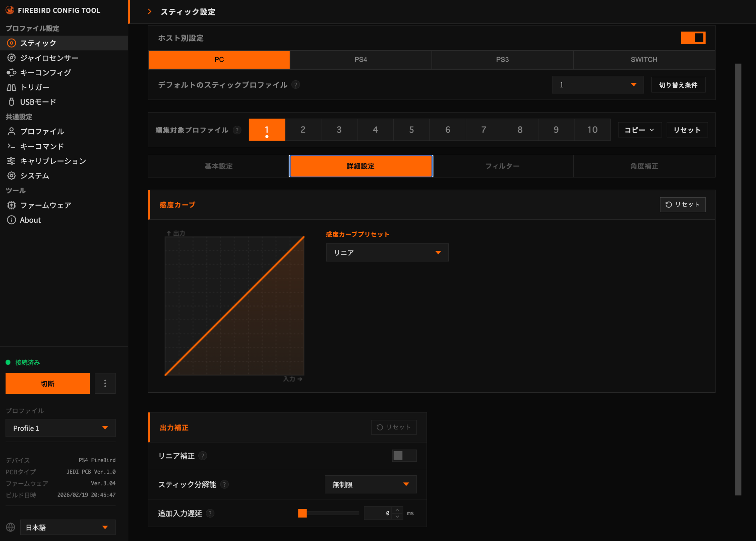Open the calibration sliders icon
The image size is (756, 541).
click(x=12, y=161)
